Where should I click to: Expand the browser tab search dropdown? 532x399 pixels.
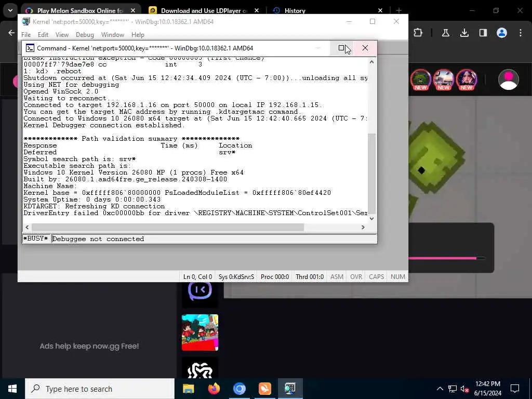coord(10,10)
